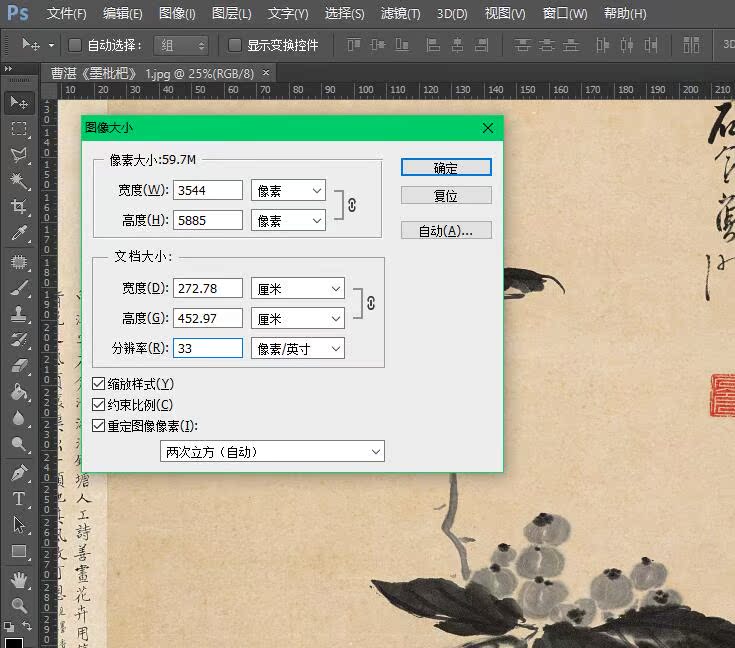Close the 曹湛《墨枇杷》1.jpg document tab
Viewport: 735px width, 648px height.
pos(266,73)
